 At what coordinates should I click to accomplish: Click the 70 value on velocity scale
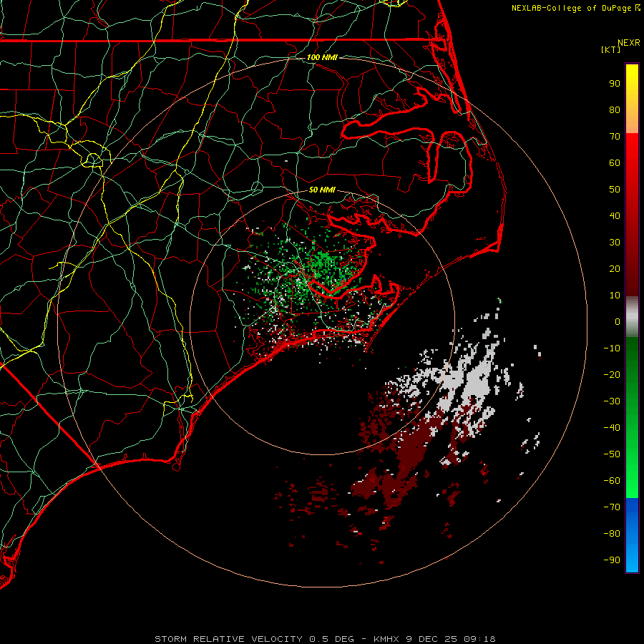(615, 137)
